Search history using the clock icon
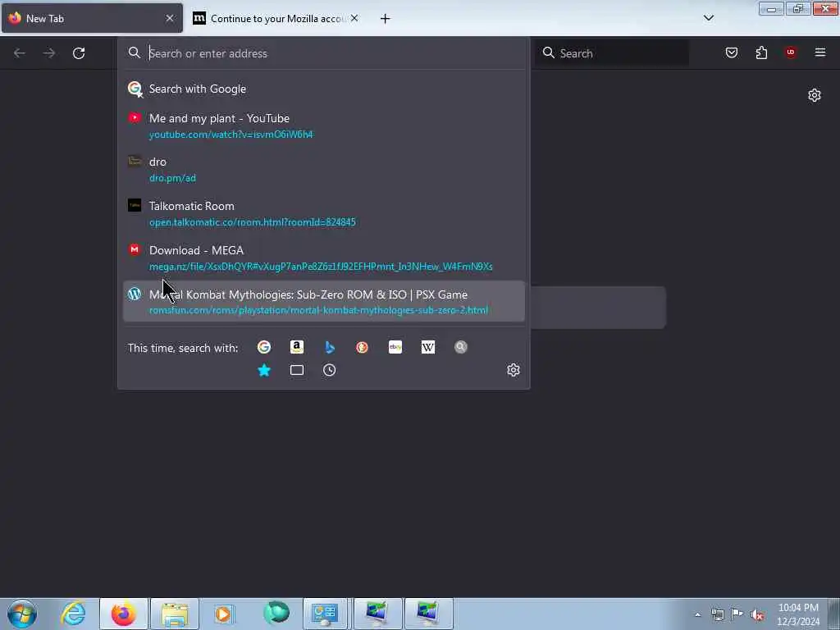The height and width of the screenshot is (630, 840). pos(330,370)
